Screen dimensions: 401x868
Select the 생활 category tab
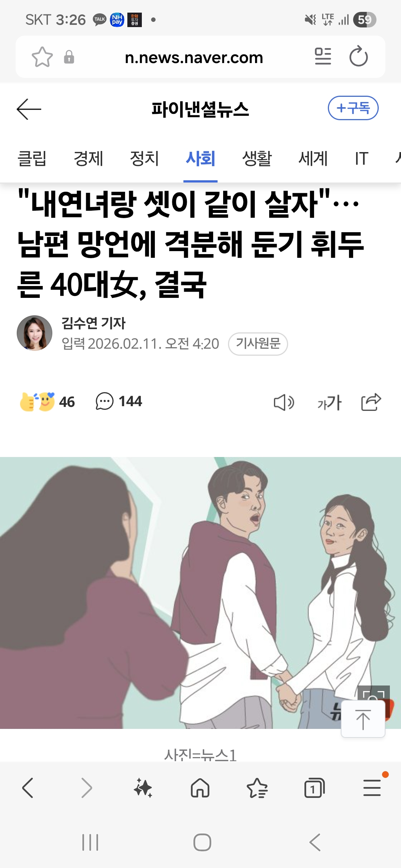257,159
